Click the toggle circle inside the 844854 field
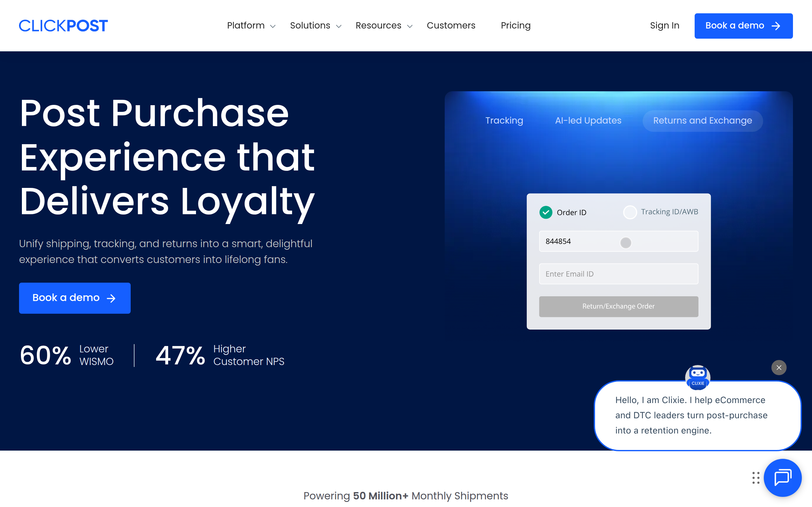The image size is (812, 507). click(625, 242)
